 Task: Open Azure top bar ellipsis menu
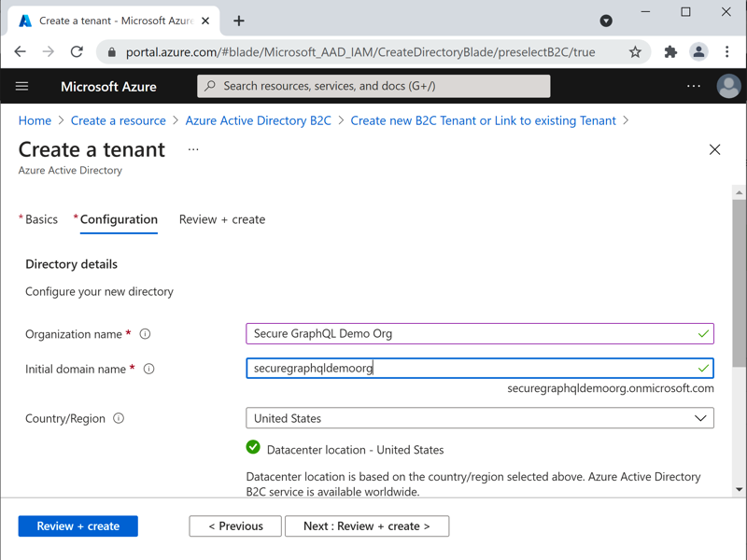(x=694, y=86)
